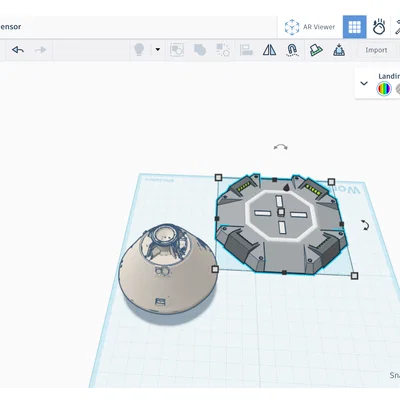Select the beige capsule model
The height and width of the screenshot is (400, 400).
click(x=168, y=270)
